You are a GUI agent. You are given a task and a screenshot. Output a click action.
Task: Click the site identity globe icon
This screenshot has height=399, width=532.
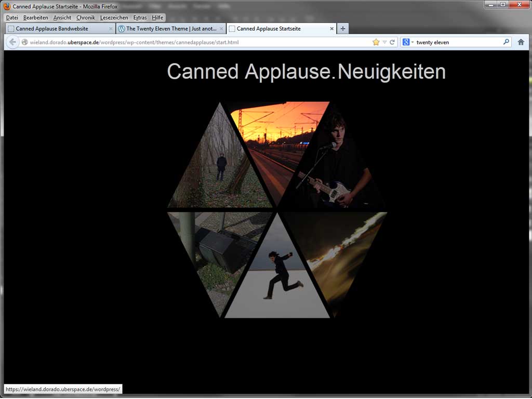[x=24, y=42]
